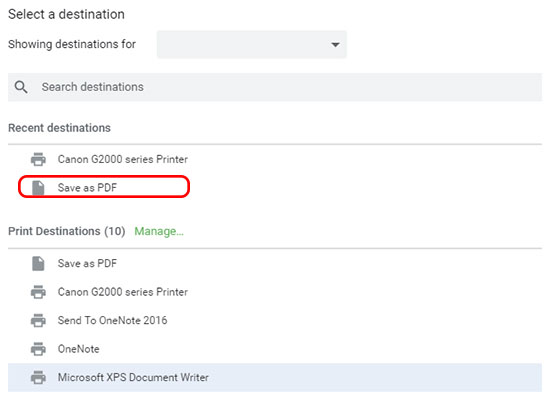
Task: Click document icon of highlighted Save as PDF
Action: [x=38, y=188]
